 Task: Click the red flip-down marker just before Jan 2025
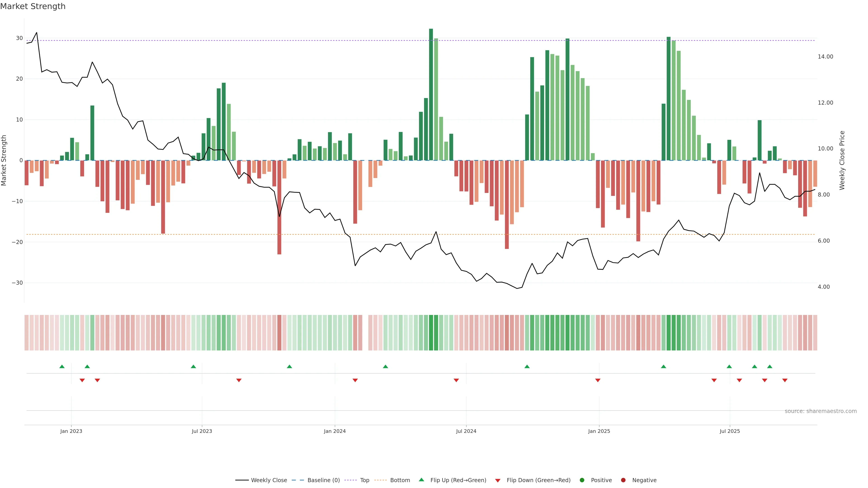pyautogui.click(x=598, y=380)
